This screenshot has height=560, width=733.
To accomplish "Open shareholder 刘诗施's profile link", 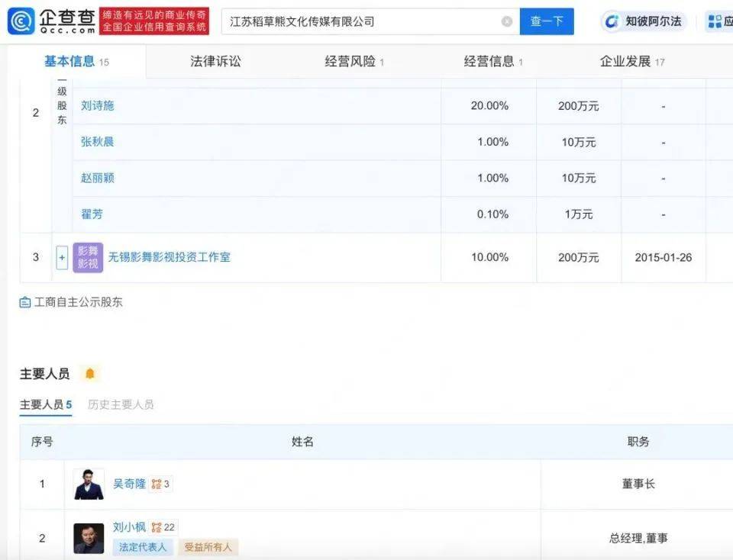I will point(96,106).
